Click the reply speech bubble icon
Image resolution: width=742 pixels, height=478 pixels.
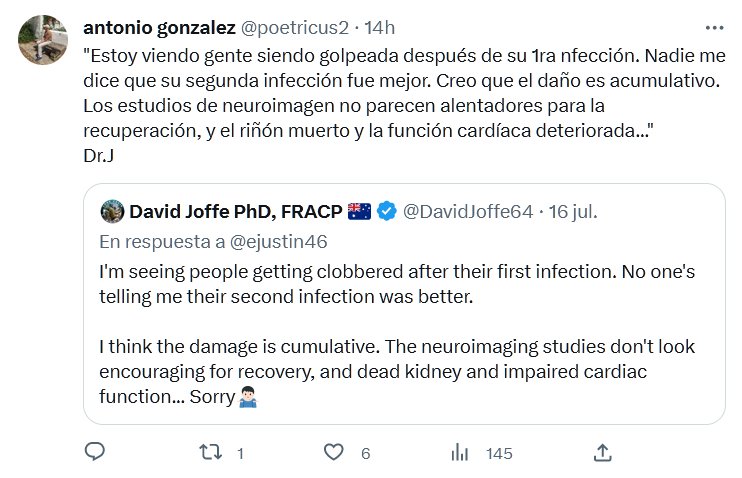coord(95,453)
